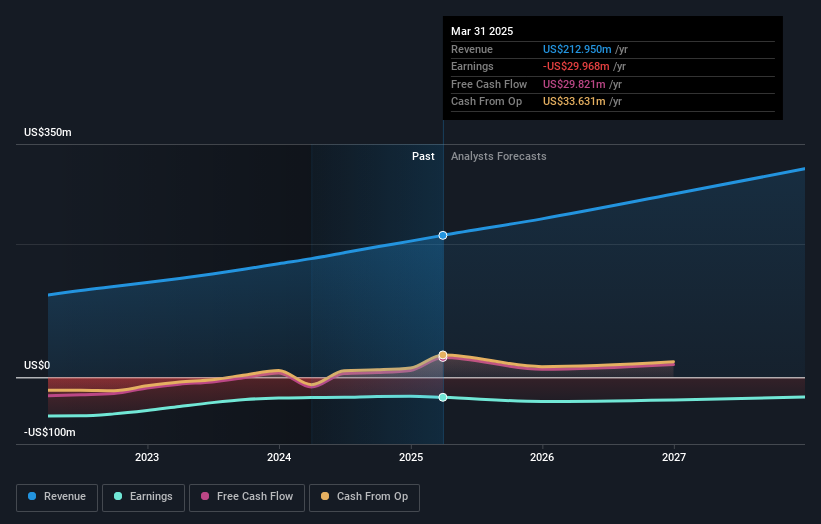
Task: Click the US$0 y-axis label
Action: (x=37, y=365)
